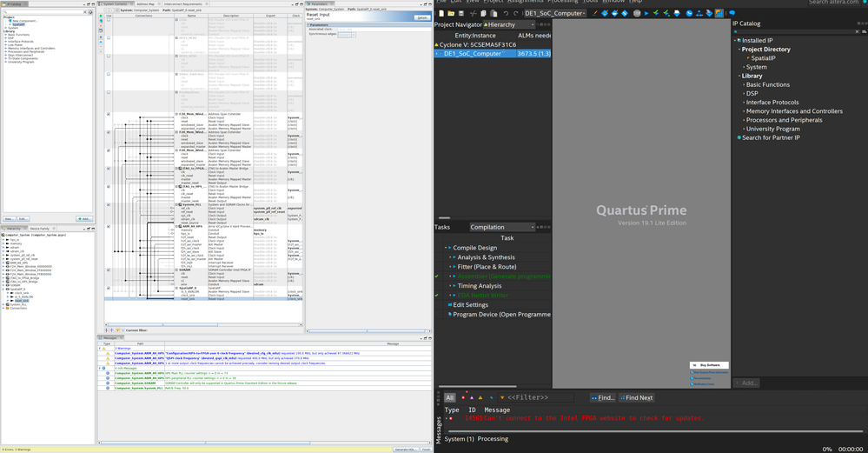Viewport: 868px width, 453px height.
Task: Click the Save icon in Quartus toolbar
Action: 461,13
